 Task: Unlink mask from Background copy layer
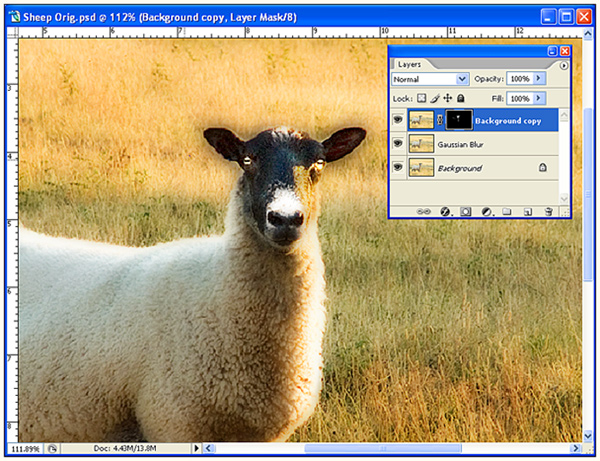pyautogui.click(x=440, y=120)
